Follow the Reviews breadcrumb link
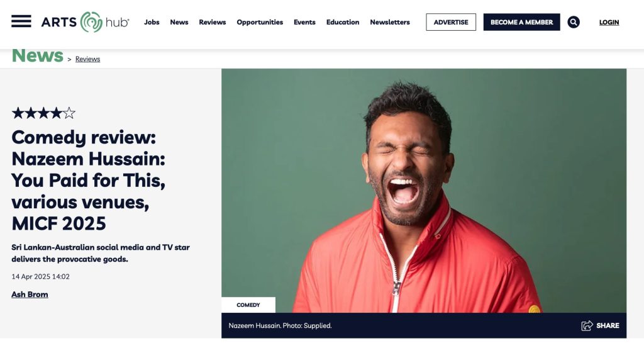The image size is (644, 353). [x=87, y=59]
